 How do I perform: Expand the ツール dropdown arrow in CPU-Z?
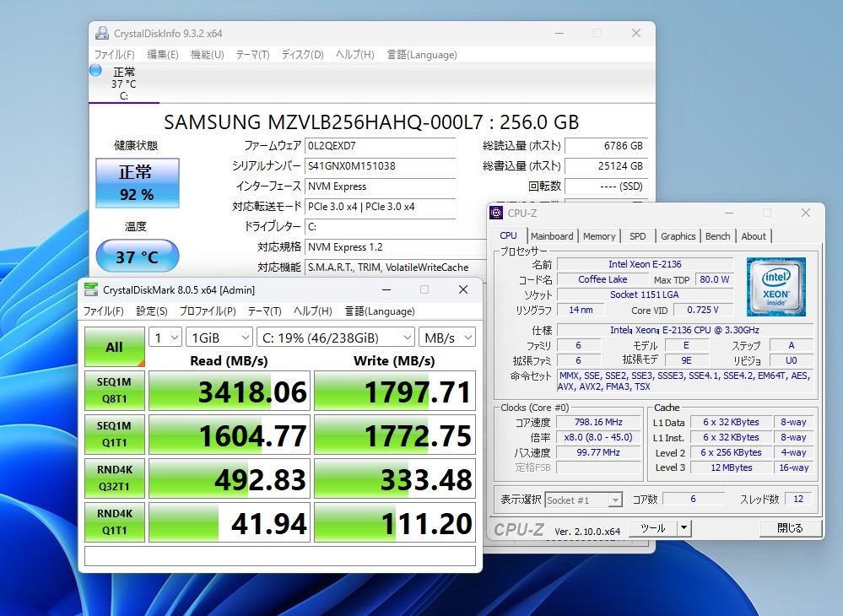pos(684,528)
